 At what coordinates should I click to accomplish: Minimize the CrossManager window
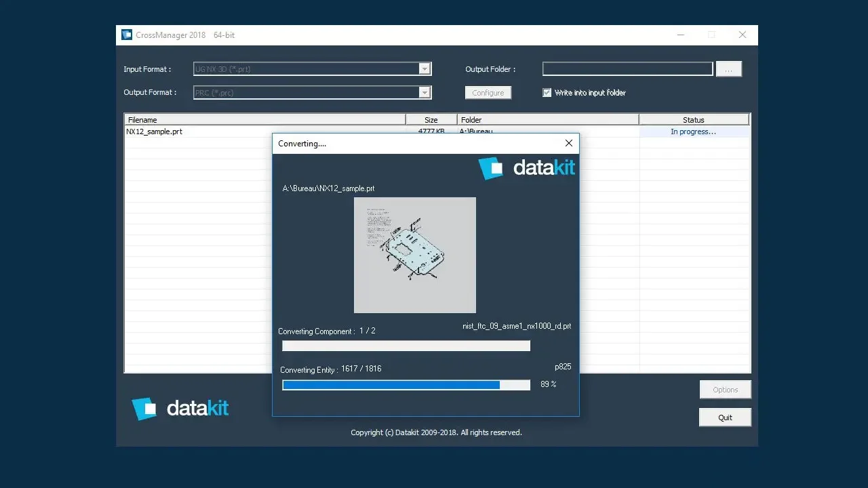(681, 35)
